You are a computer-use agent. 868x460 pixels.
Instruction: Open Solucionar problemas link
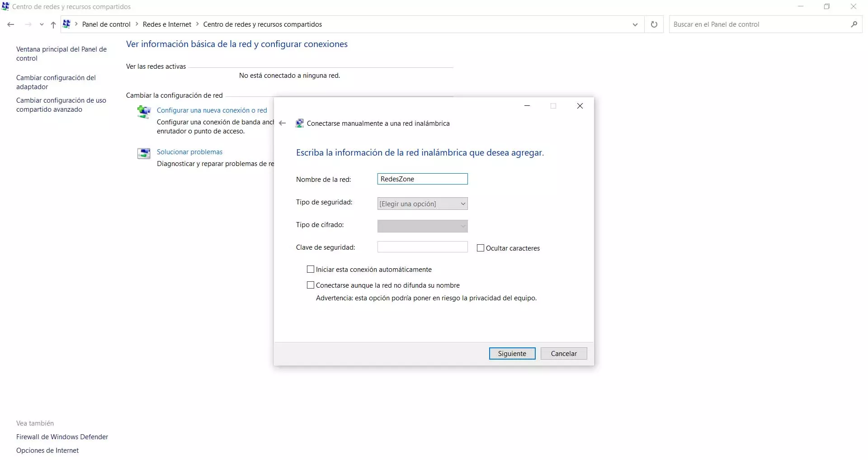[x=189, y=152]
